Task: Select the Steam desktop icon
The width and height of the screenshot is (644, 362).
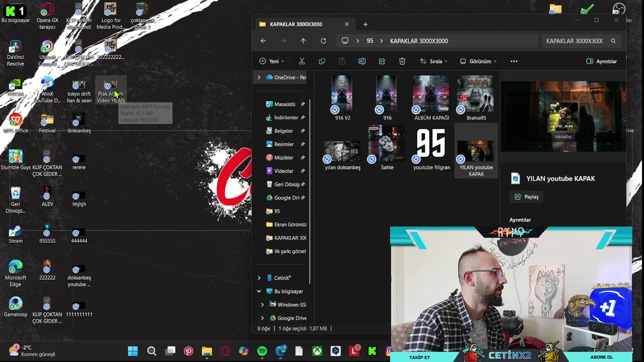Action: (16, 234)
